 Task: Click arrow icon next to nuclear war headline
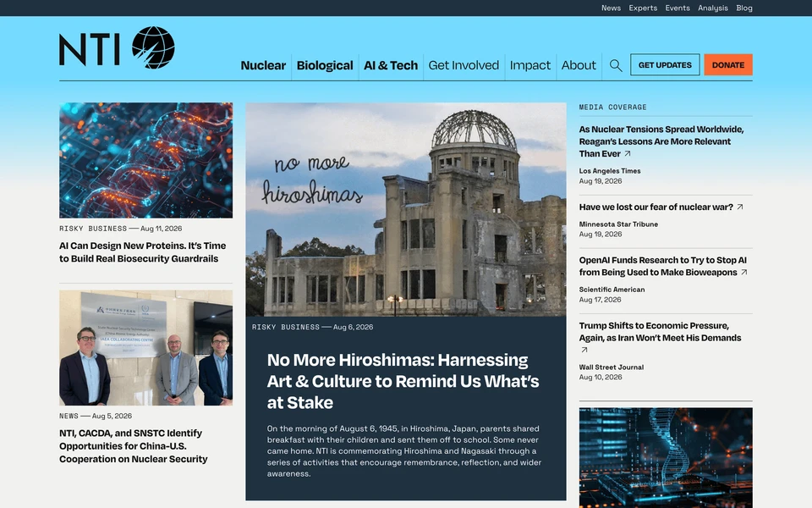[740, 207]
